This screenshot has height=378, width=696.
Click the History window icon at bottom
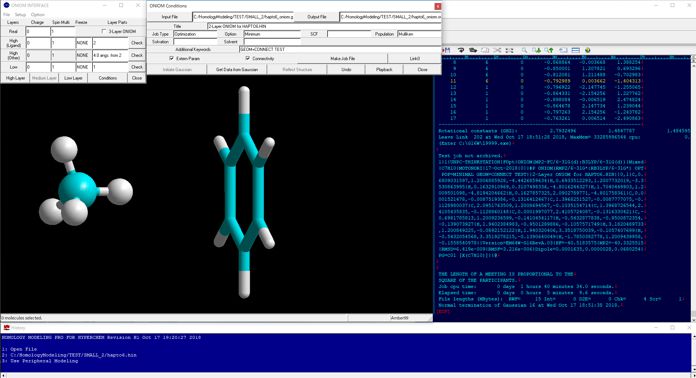tap(6, 327)
